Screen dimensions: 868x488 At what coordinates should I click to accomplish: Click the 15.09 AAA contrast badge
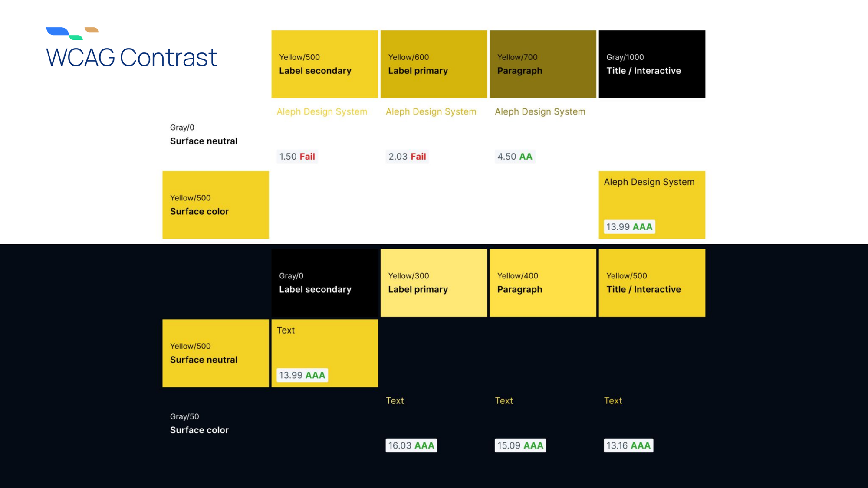(x=520, y=445)
